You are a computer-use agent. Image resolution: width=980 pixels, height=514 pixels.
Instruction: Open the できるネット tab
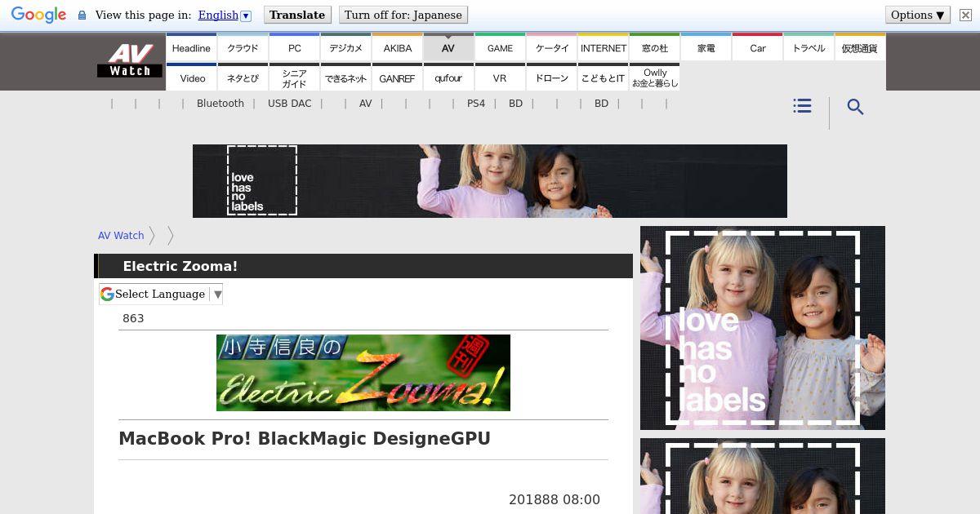345,78
